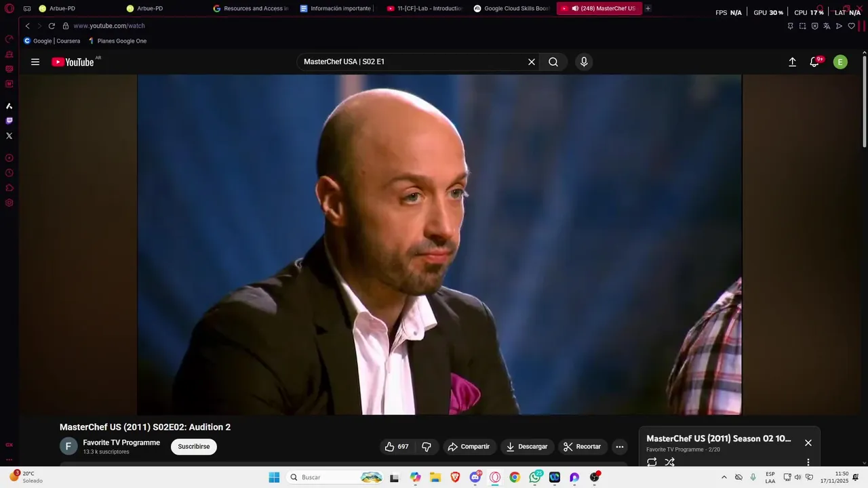
Task: Toggle playlist shuffle
Action: point(670,462)
